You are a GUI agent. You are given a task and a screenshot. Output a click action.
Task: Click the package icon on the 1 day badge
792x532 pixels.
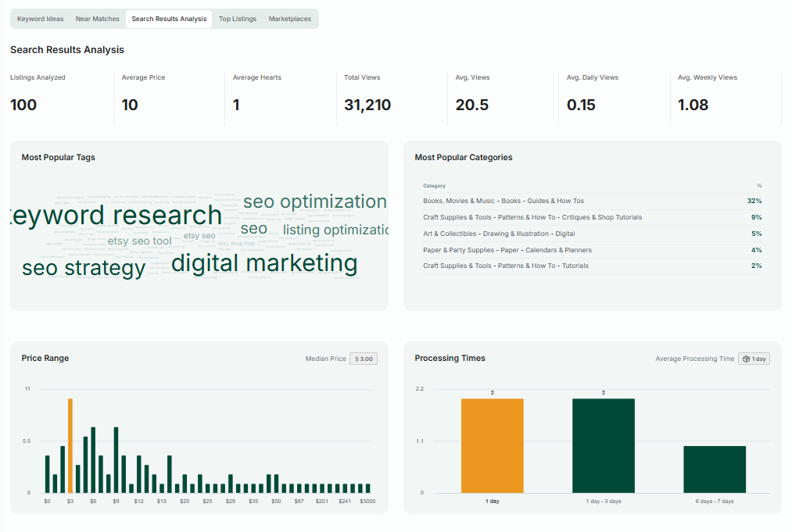click(746, 358)
